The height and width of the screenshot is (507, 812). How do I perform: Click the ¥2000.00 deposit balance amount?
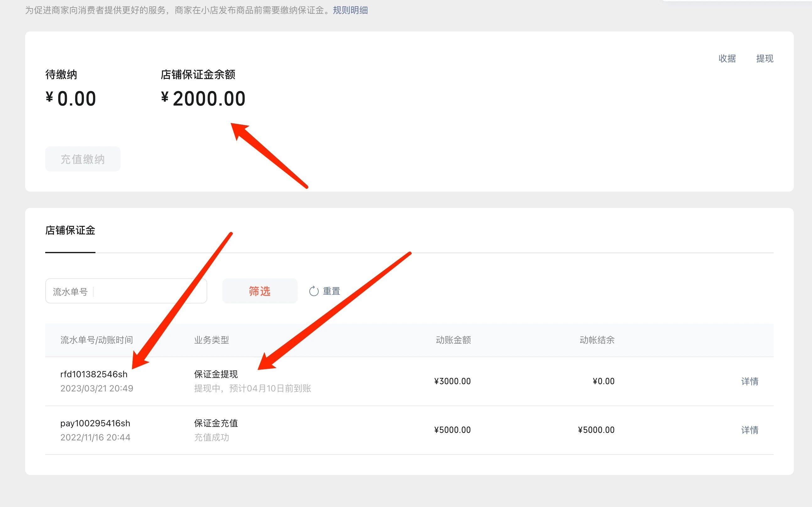[203, 99]
